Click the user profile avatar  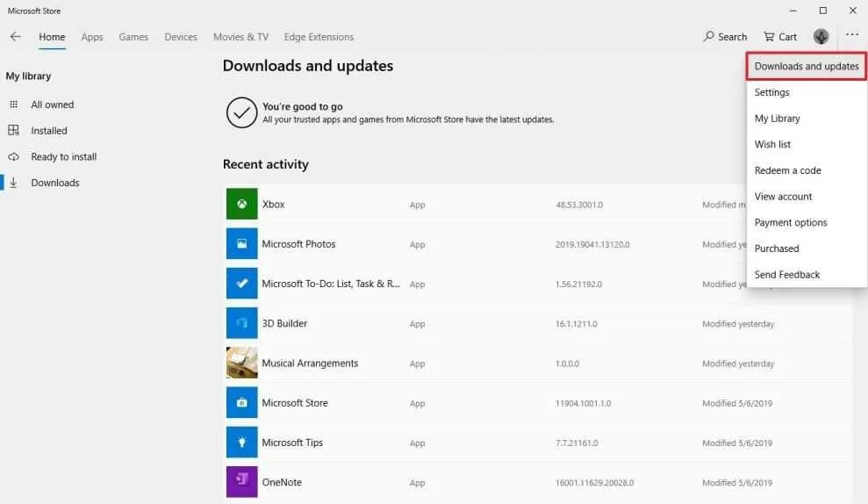coord(821,37)
